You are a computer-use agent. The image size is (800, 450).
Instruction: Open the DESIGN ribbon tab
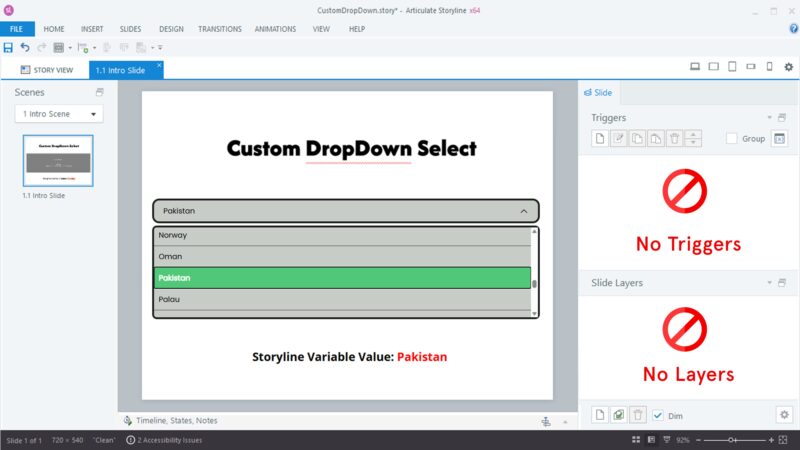pyautogui.click(x=171, y=29)
